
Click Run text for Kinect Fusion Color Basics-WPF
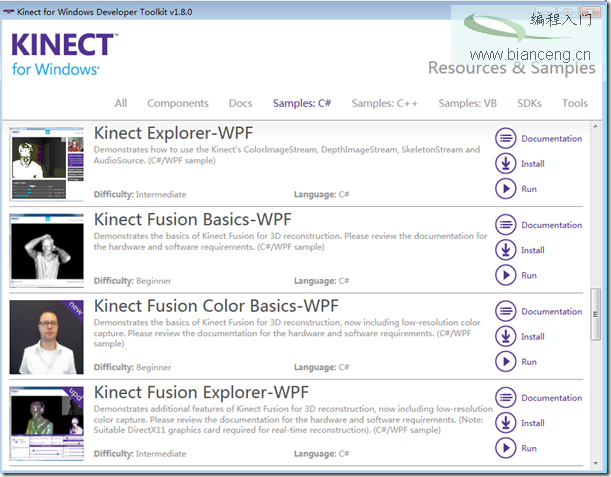529,362
